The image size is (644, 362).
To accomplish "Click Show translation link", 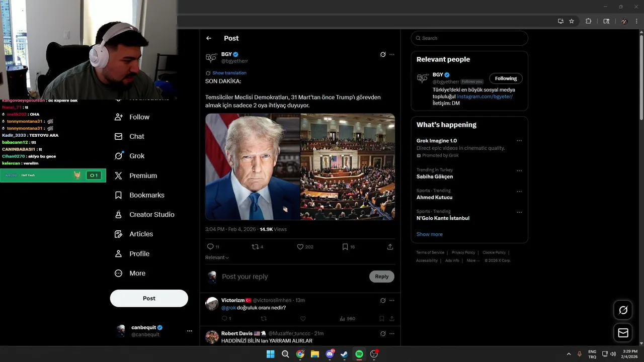I will [x=229, y=73].
